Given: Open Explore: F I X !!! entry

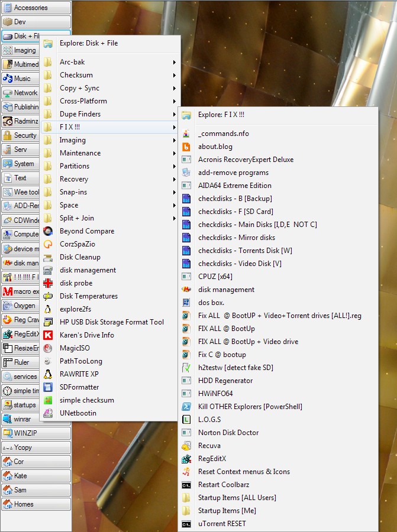Looking at the screenshot, I should pos(221,115).
